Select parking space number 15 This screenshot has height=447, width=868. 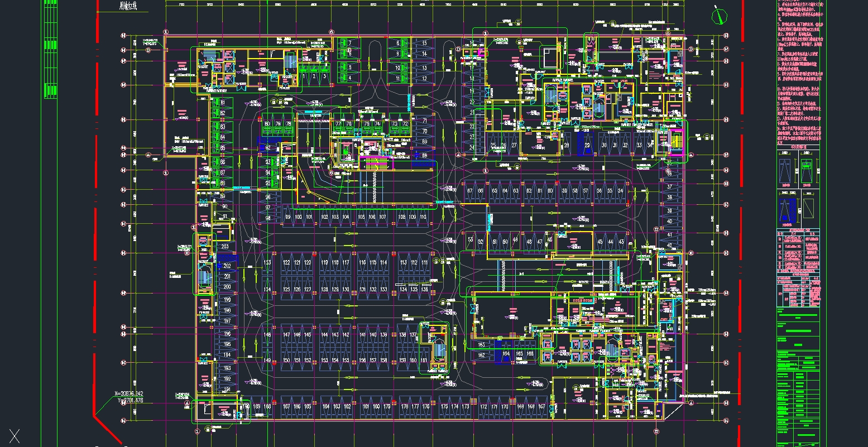click(424, 43)
